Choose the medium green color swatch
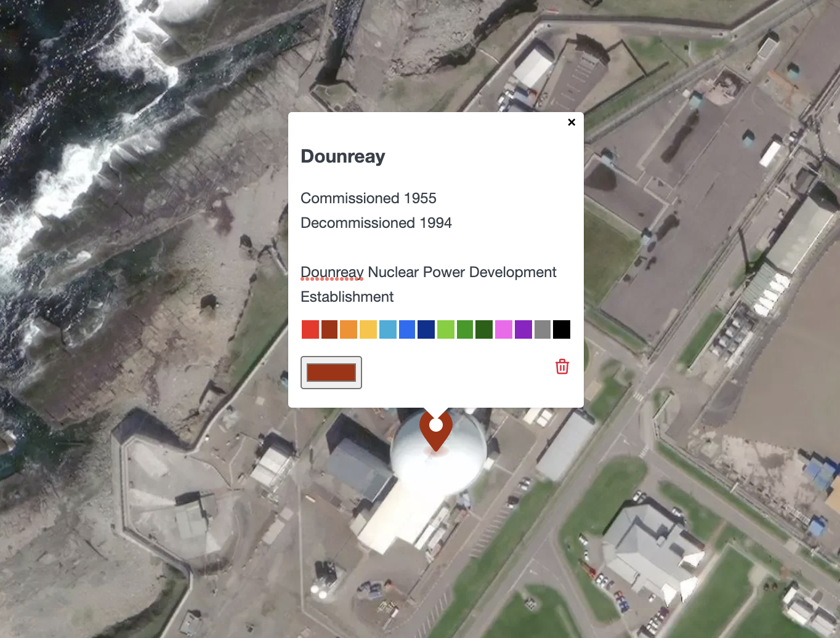 pos(465,329)
